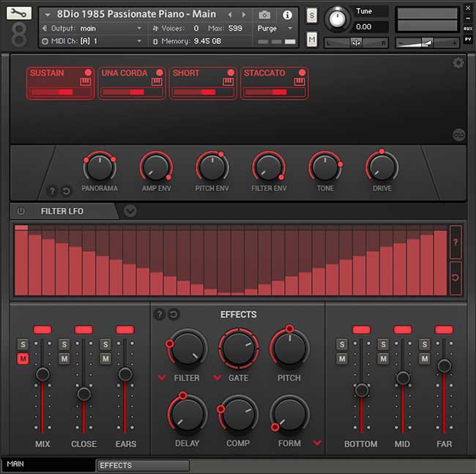Image resolution: width=476 pixels, height=474 pixels.
Task: Disable the FAR mic red enable button
Action: (x=444, y=330)
